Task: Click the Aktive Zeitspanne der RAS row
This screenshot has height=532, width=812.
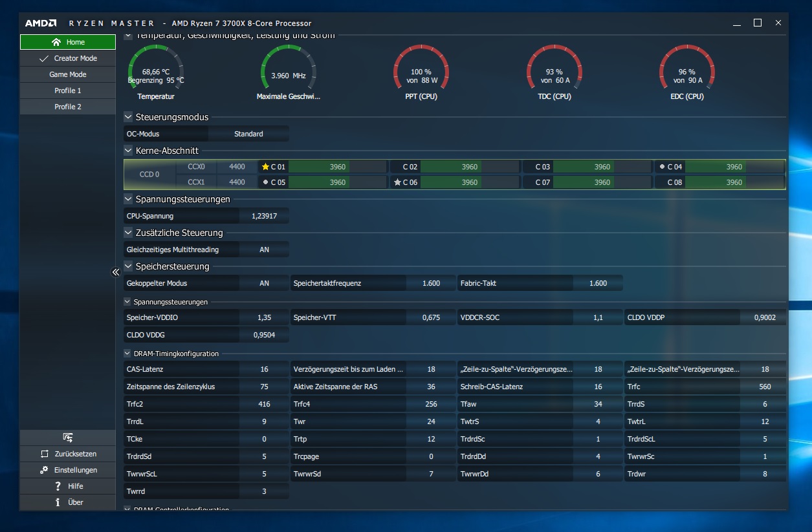Action: tap(373, 387)
